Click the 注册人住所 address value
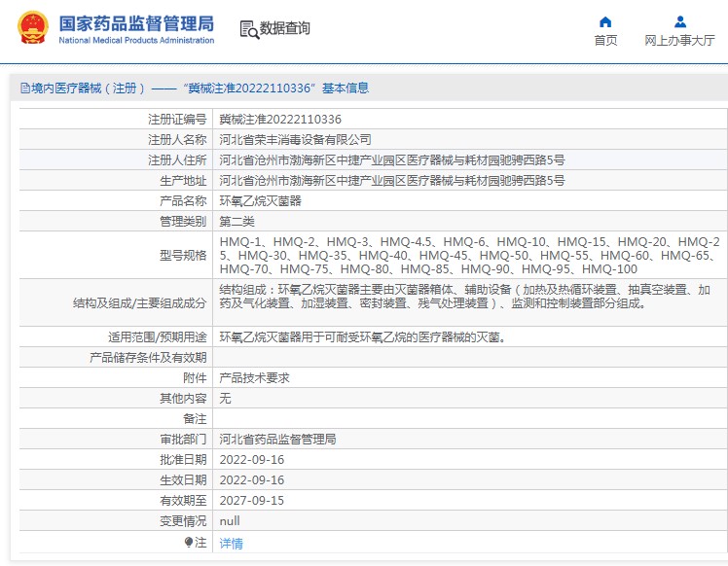Viewport: 728px width, 566px height. pos(392,160)
